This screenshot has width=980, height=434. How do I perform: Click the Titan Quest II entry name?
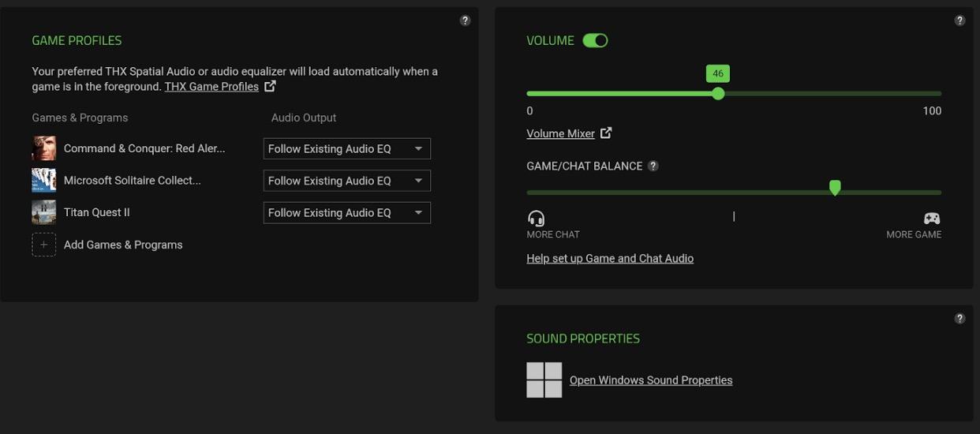pos(97,212)
